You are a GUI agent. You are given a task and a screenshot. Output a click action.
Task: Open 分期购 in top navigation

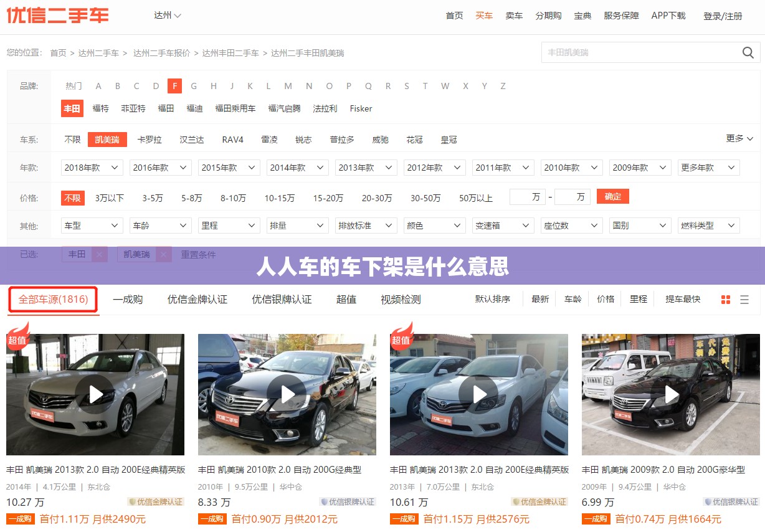[x=548, y=16]
